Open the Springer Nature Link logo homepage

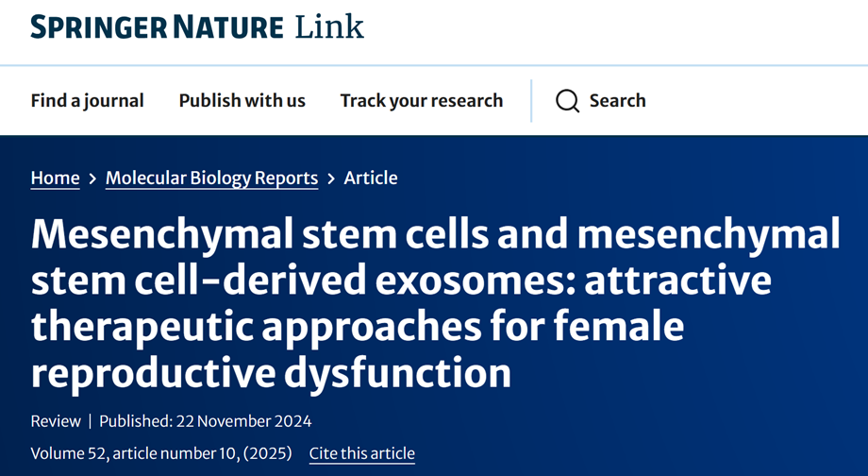pyautogui.click(x=197, y=26)
